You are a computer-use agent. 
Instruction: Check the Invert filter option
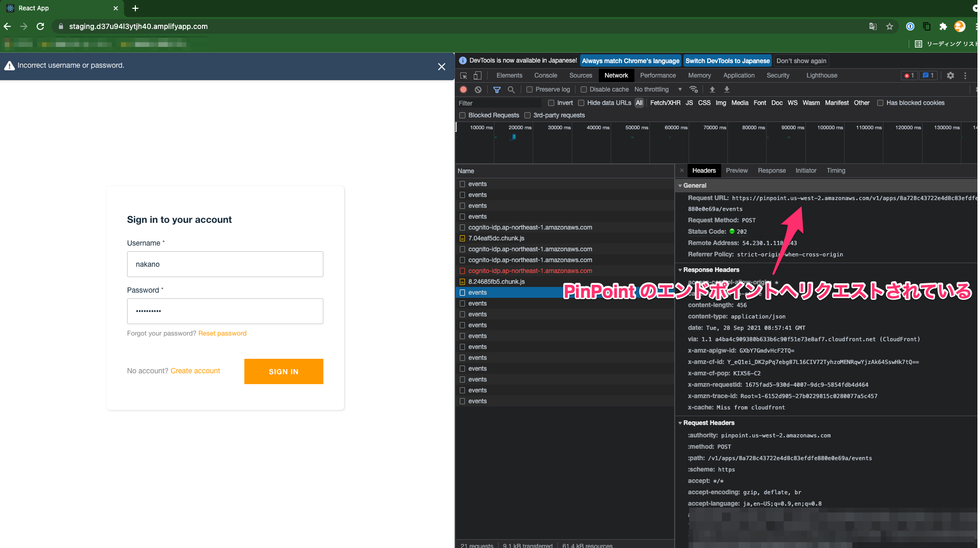[x=551, y=103]
